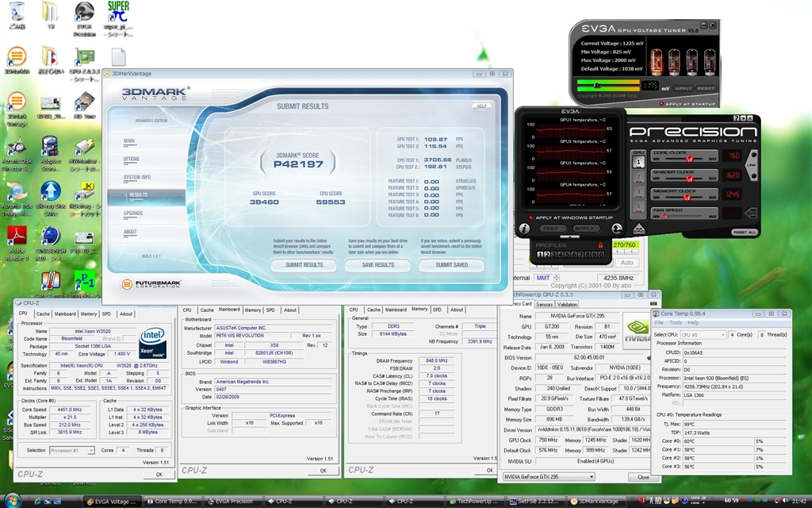This screenshot has width=812, height=508.
Task: Open the GPU selection dropdown in GPU-Z
Action: [549, 476]
